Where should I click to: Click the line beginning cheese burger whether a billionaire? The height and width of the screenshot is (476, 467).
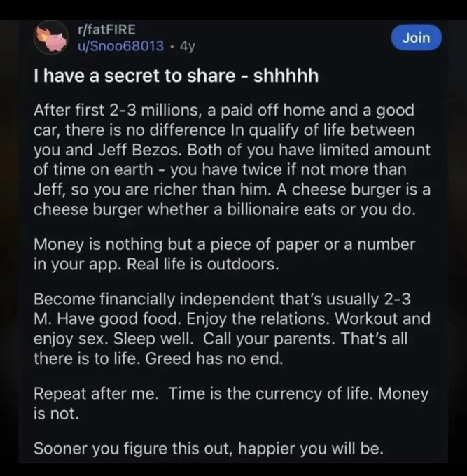click(224, 209)
